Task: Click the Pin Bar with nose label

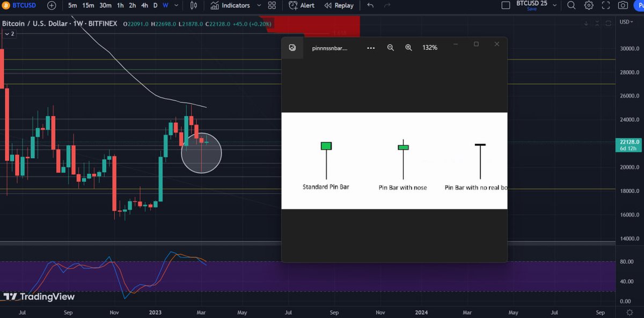Action: [x=402, y=188]
